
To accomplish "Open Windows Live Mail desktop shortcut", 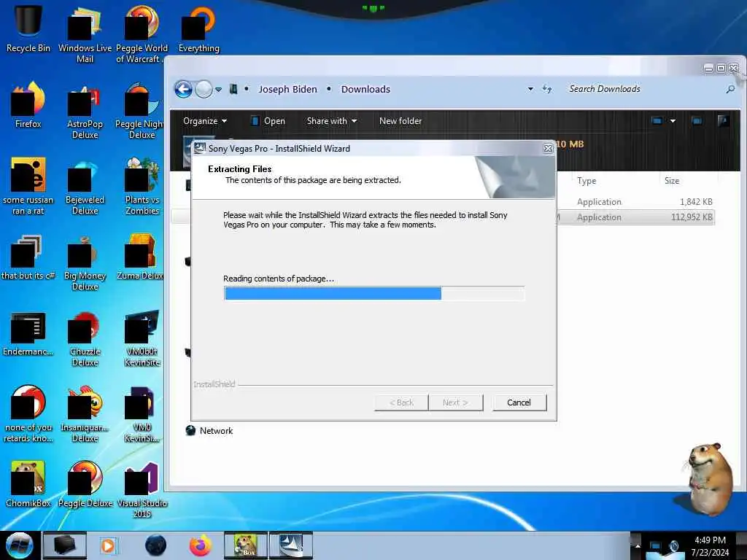I will coord(85,34).
